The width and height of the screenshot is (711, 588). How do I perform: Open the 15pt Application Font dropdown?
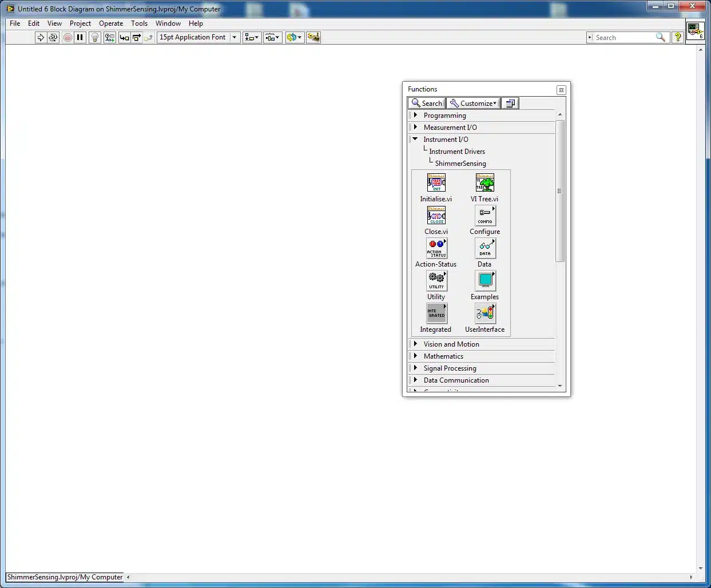click(198, 37)
